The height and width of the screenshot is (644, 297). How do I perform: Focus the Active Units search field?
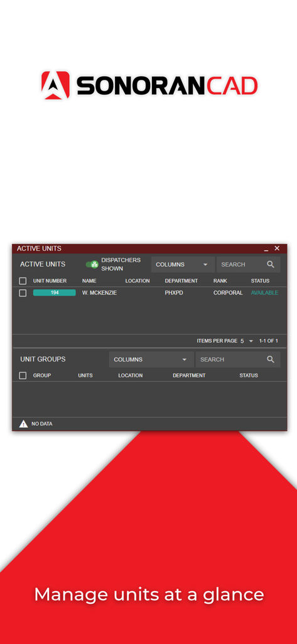248,265
